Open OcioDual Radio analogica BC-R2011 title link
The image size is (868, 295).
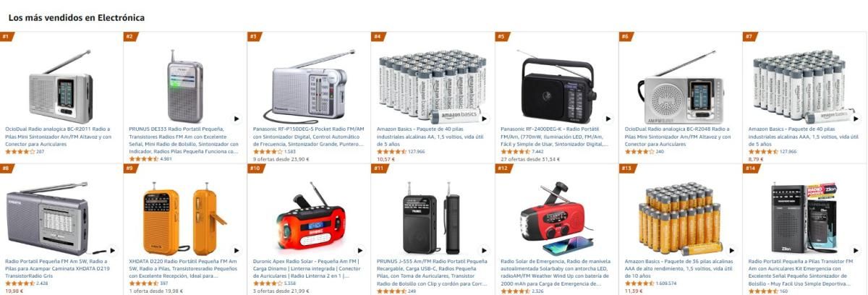tap(59, 137)
